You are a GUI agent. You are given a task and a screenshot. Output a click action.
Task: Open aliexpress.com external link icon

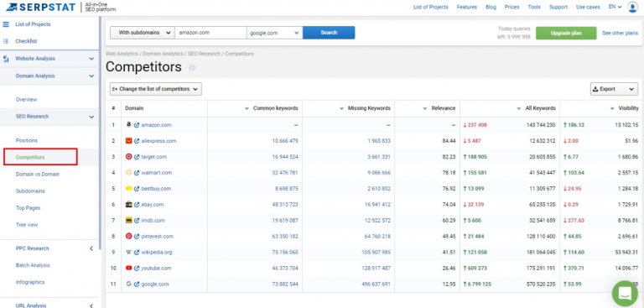click(x=137, y=141)
